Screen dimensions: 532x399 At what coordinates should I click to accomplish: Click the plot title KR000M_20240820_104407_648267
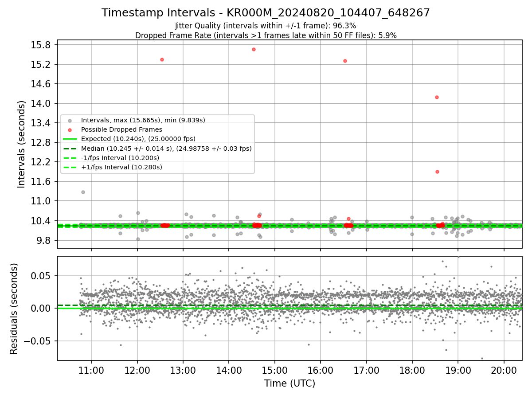(x=266, y=13)
